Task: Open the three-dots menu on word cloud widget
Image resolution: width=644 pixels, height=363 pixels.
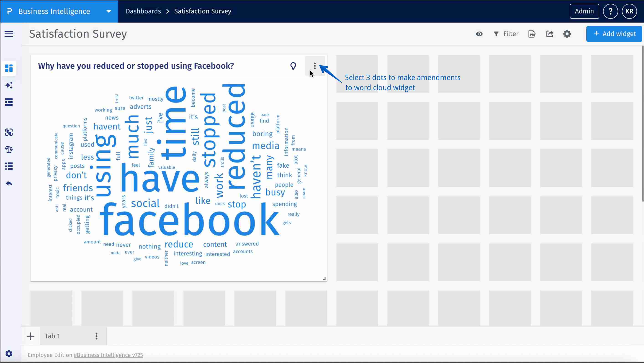Action: tap(314, 66)
